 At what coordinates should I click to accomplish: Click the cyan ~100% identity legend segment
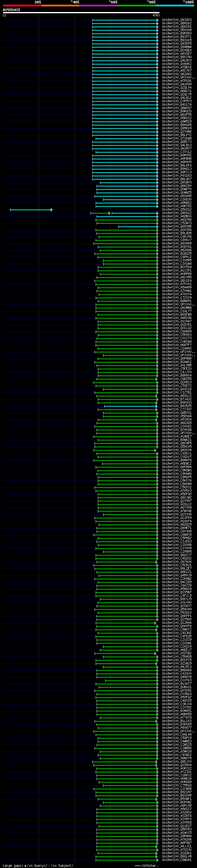(x=175, y=6)
